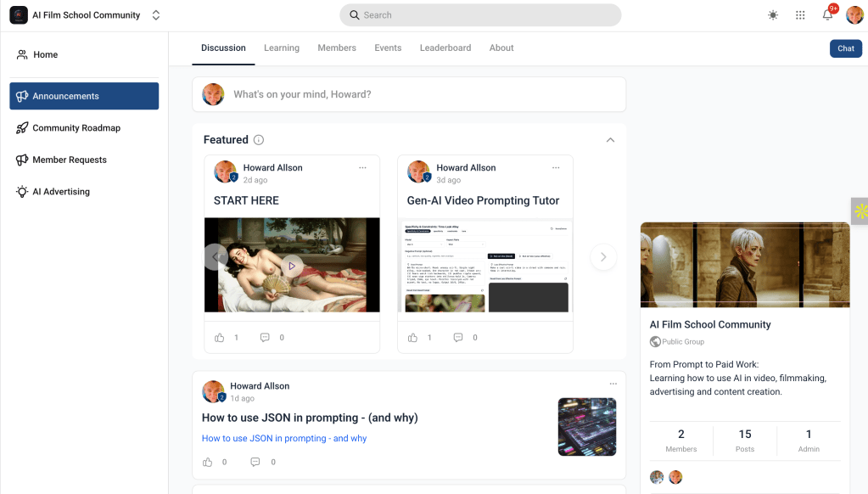Screen dimensions: 868x494
Task: Open comments on the JSON prompting post
Action: (x=255, y=463)
